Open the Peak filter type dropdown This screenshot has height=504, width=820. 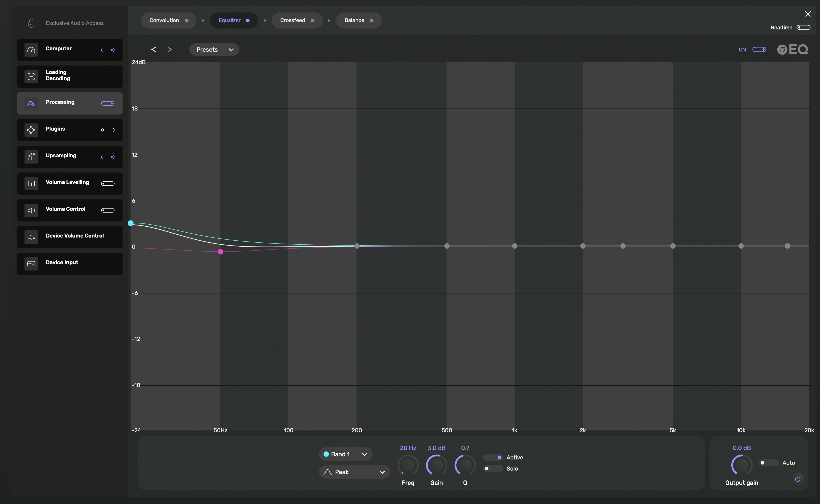354,472
